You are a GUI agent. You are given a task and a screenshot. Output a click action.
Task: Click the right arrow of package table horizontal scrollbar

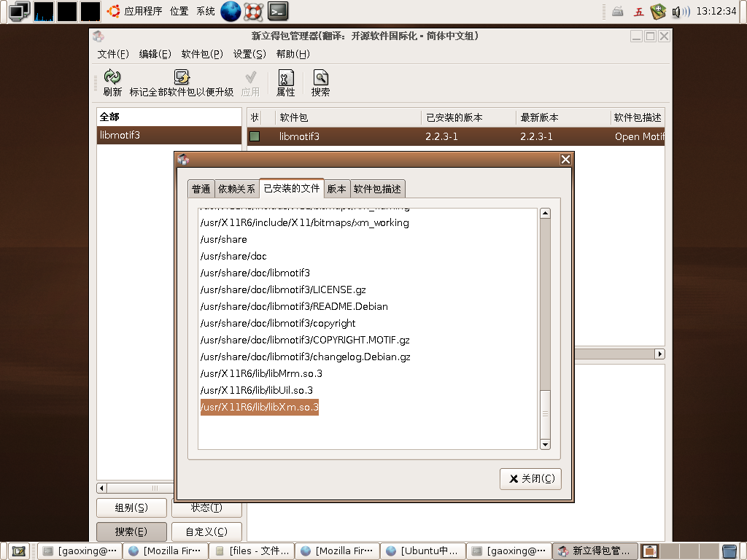[x=659, y=354]
